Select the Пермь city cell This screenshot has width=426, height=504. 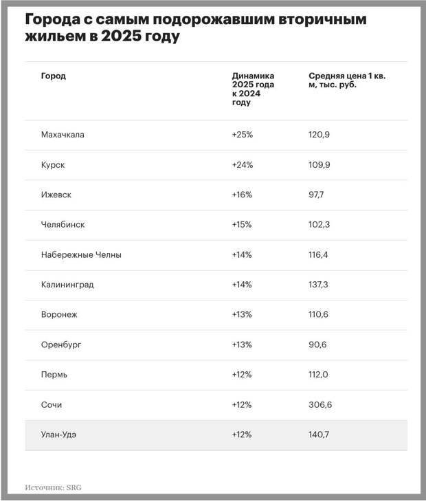click(x=54, y=375)
